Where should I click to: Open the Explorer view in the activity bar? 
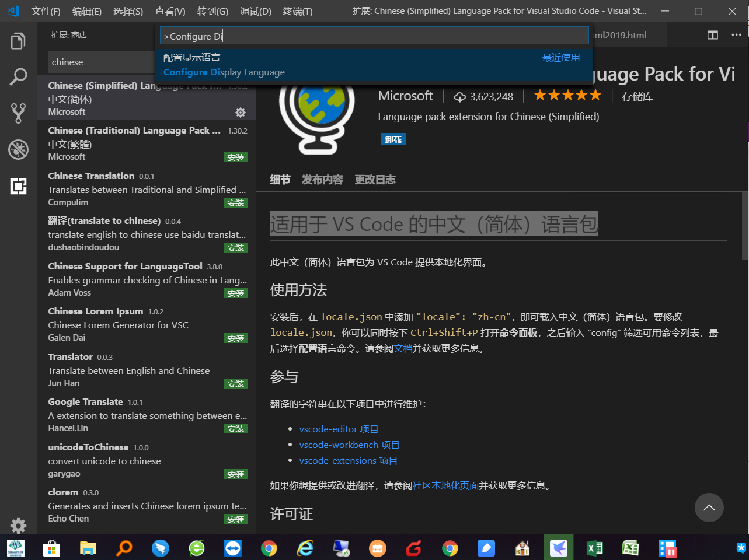click(18, 40)
